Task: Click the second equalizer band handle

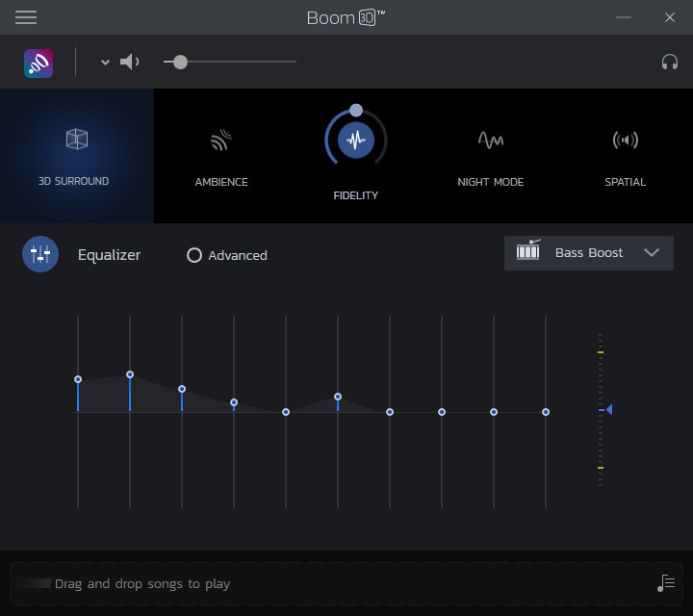Action: (x=130, y=374)
